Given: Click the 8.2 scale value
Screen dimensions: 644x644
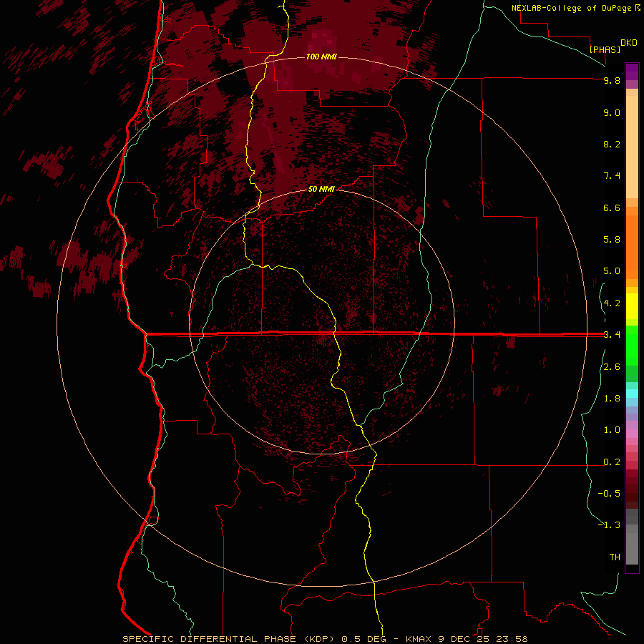Looking at the screenshot, I should (x=612, y=144).
